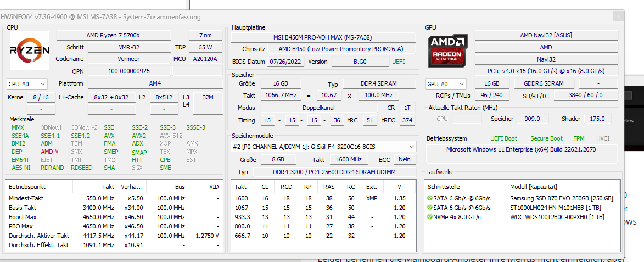This screenshot has width=644, height=262.
Task: Click the DDR4 SDRAM type field
Action: (379, 84)
